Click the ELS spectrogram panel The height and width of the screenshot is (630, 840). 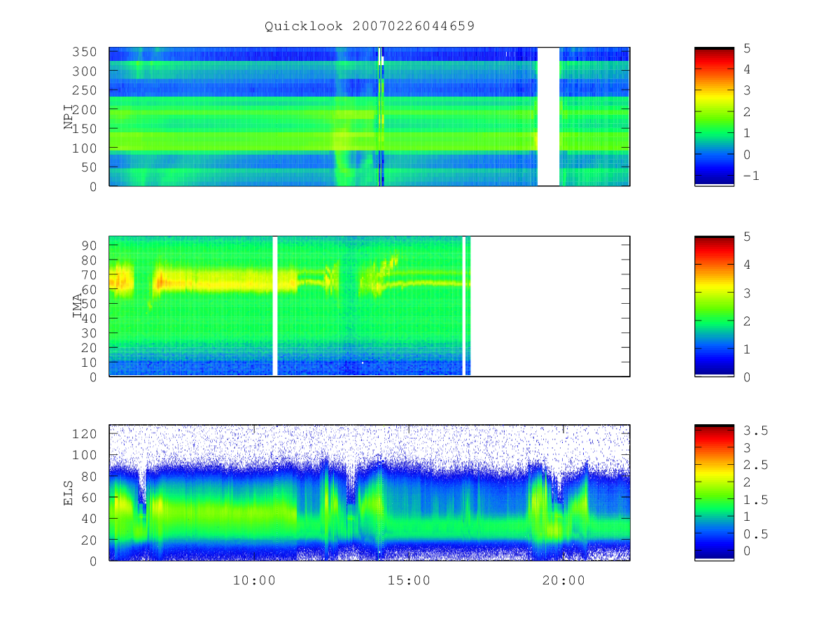click(370, 493)
